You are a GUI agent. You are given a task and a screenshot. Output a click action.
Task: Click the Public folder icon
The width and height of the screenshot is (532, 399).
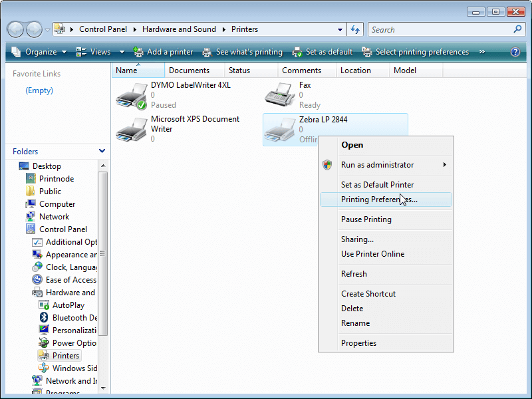[x=31, y=191]
